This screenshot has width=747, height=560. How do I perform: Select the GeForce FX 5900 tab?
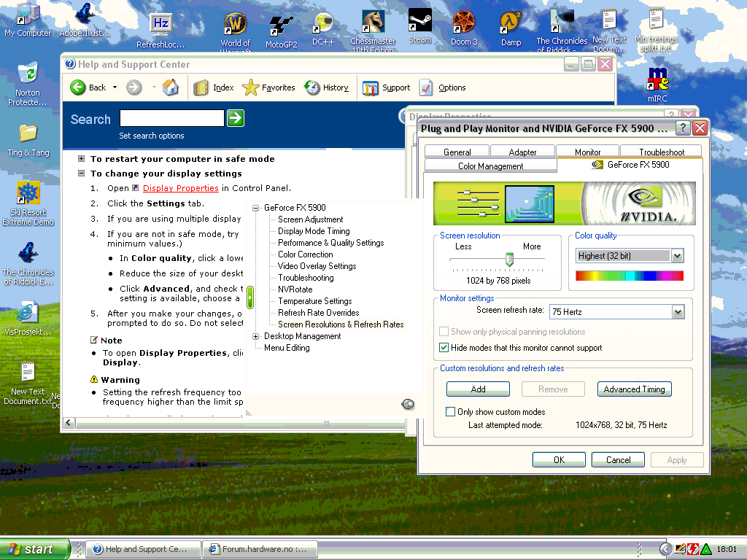click(630, 165)
